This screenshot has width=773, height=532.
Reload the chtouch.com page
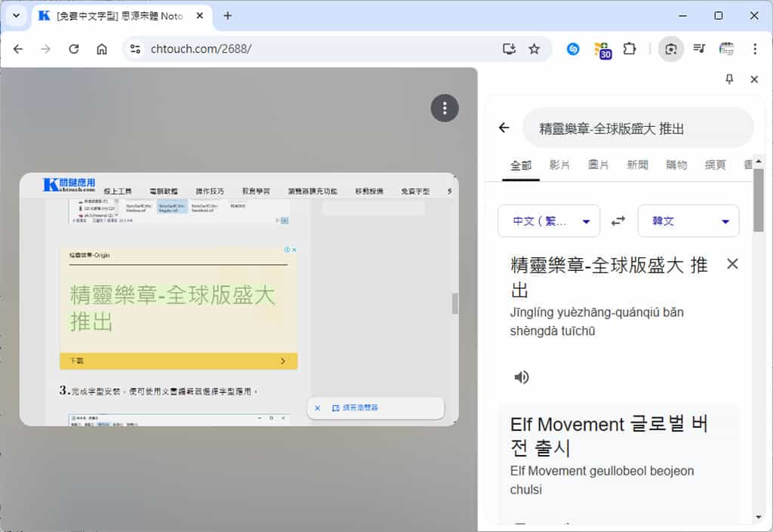point(74,49)
